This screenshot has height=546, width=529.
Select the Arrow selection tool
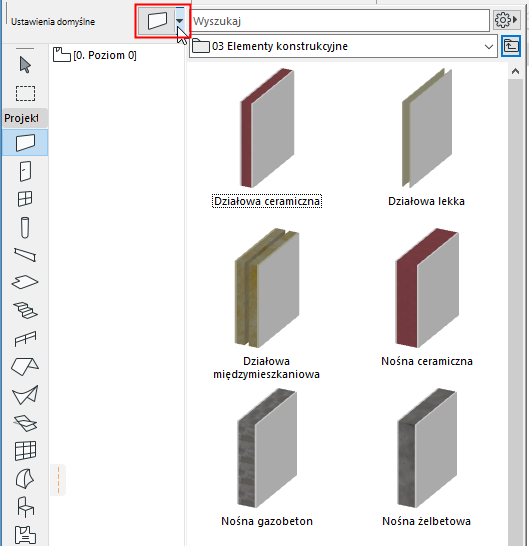tap(25, 65)
